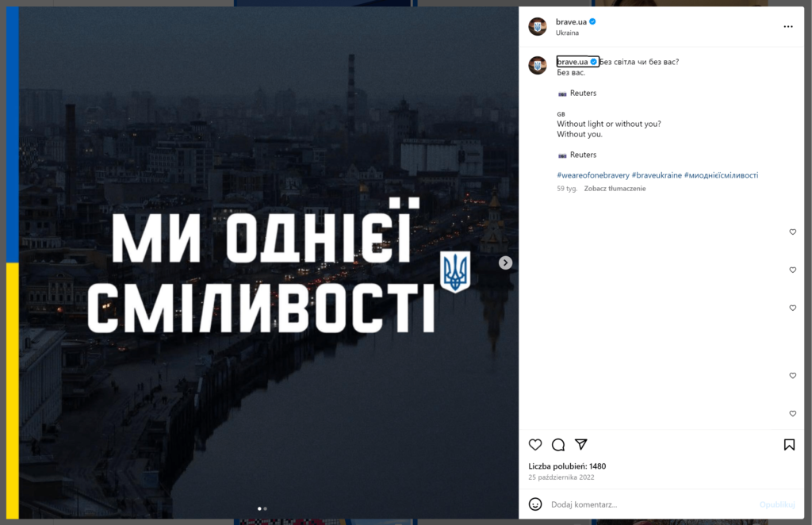Screen dimensions: 812x525
Task: Open the three-dot more options menu
Action: tap(787, 26)
